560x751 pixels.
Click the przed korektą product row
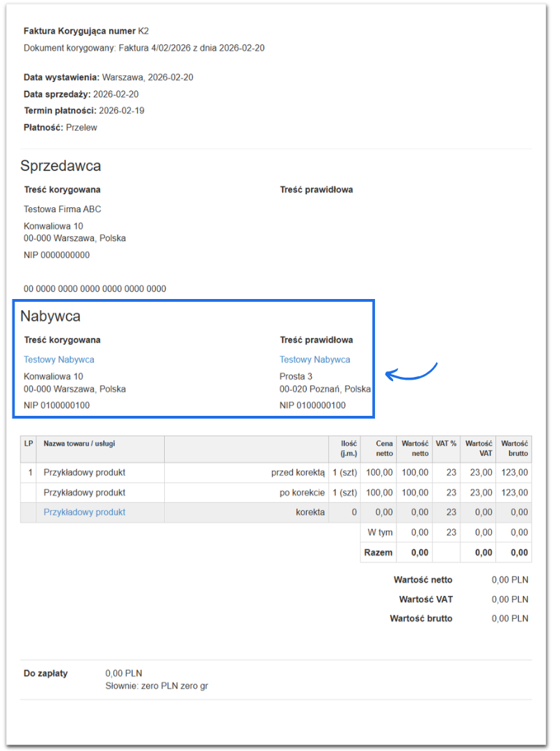coord(276,473)
